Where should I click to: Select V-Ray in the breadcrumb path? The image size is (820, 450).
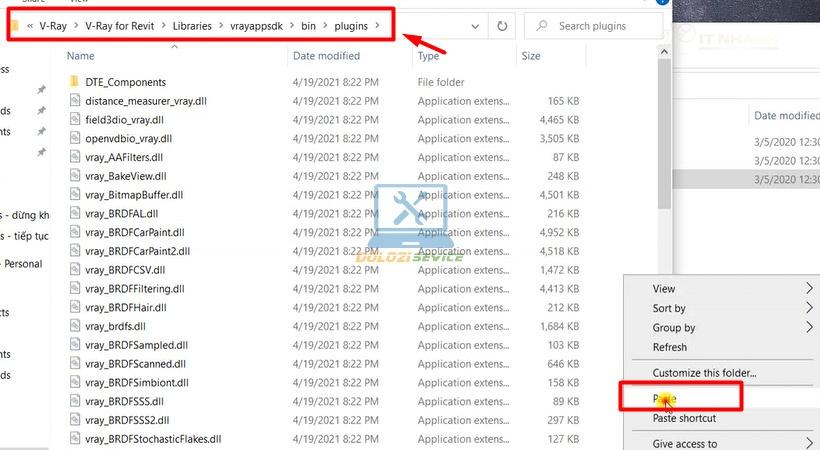53,26
